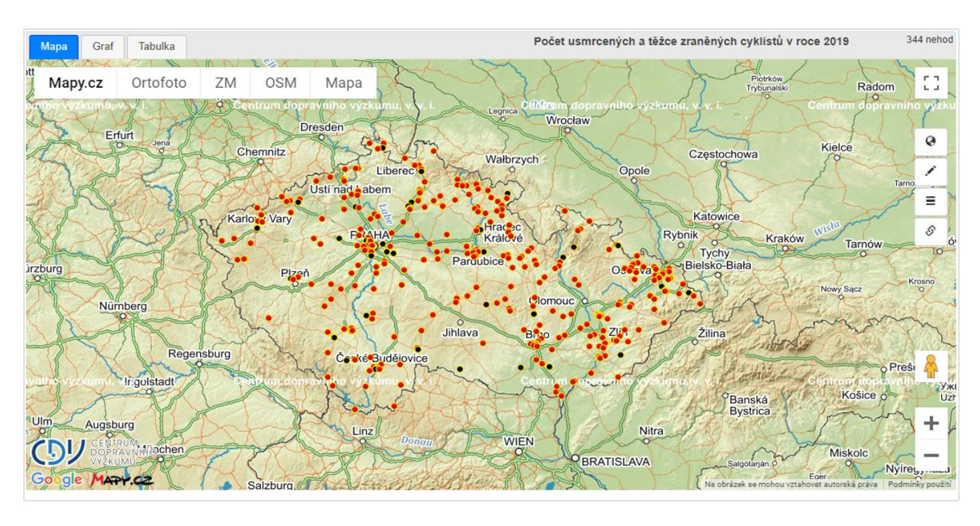Image resolution: width=980 pixels, height=526 pixels.
Task: Zoom out with the minus button
Action: pyautogui.click(x=931, y=455)
